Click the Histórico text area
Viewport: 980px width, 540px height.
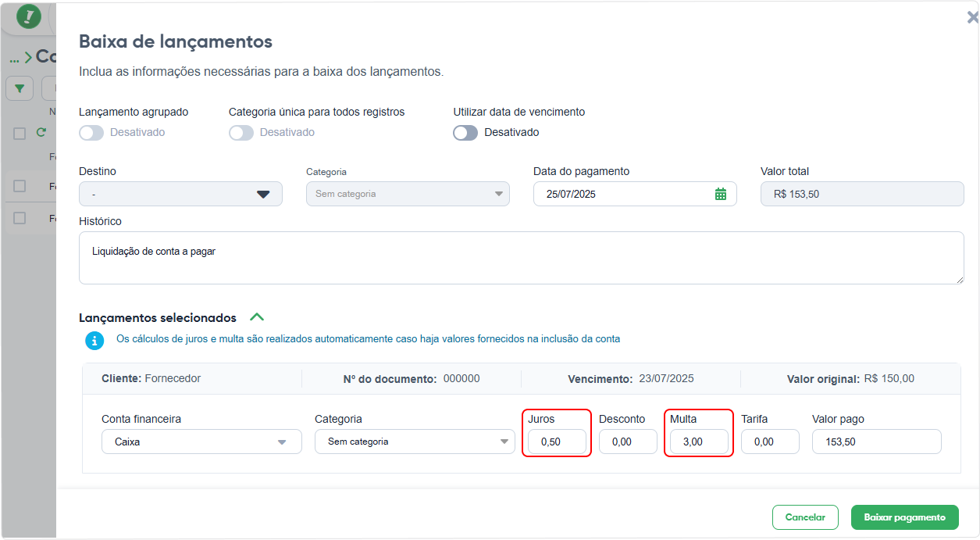click(x=522, y=258)
